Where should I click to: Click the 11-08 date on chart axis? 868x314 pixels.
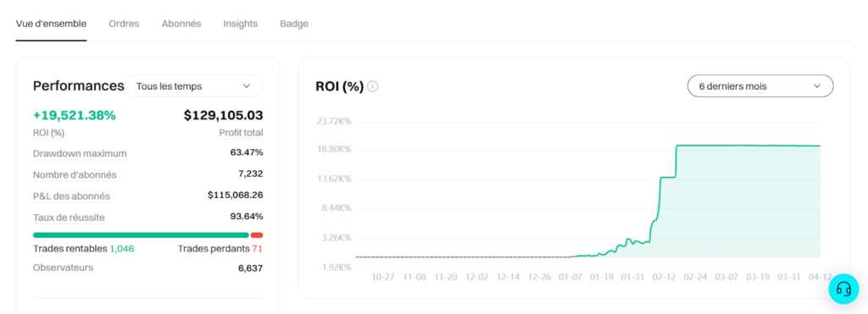coord(414,278)
